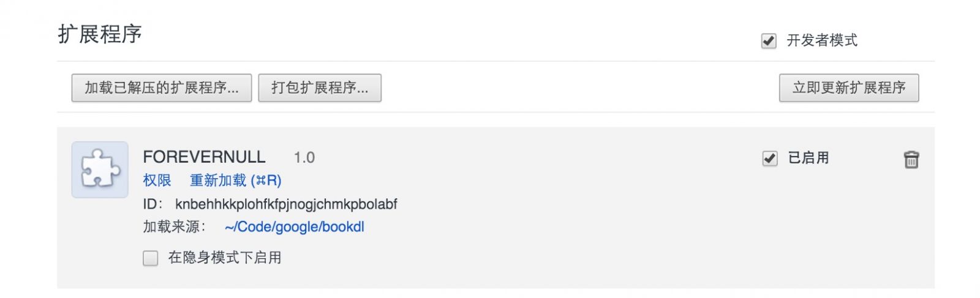Open the ~/Code/google/bookdl source path link

point(295,227)
